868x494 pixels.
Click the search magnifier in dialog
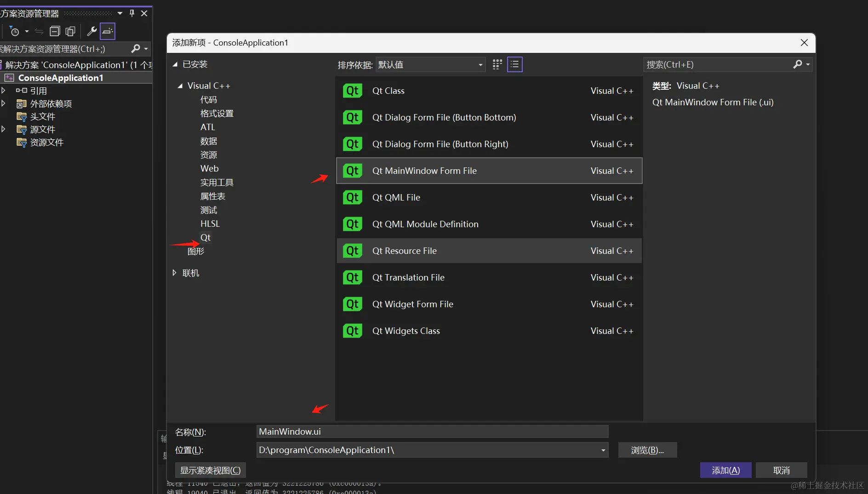click(798, 64)
